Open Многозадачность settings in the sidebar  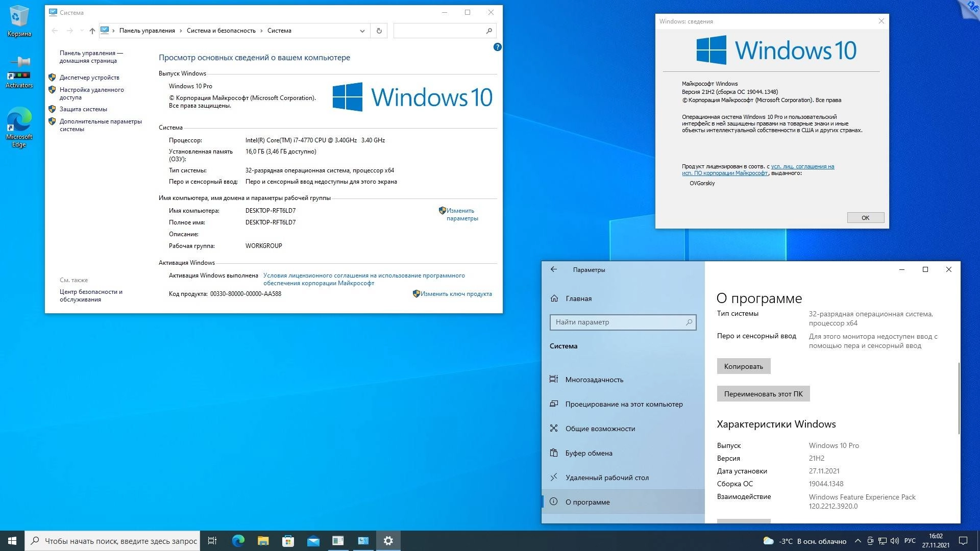[594, 379]
